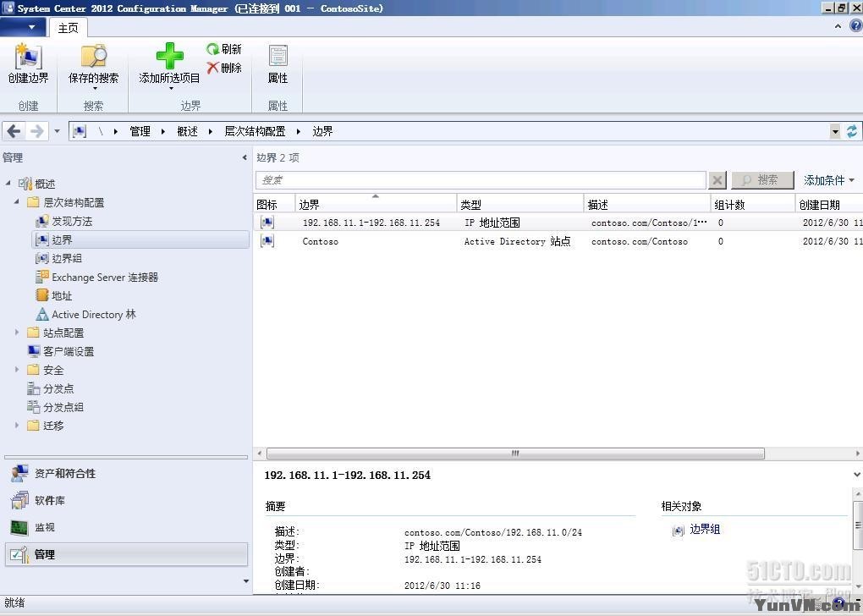This screenshot has height=616, width=863.
Task: Click the 层次结构配置 breadcrumb segment
Action: [255, 131]
